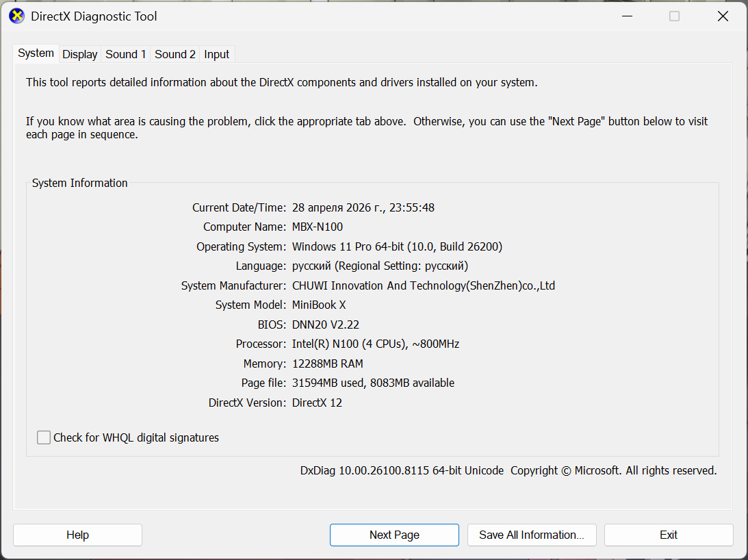The image size is (748, 560).
Task: Click Save All Information button
Action: point(532,535)
